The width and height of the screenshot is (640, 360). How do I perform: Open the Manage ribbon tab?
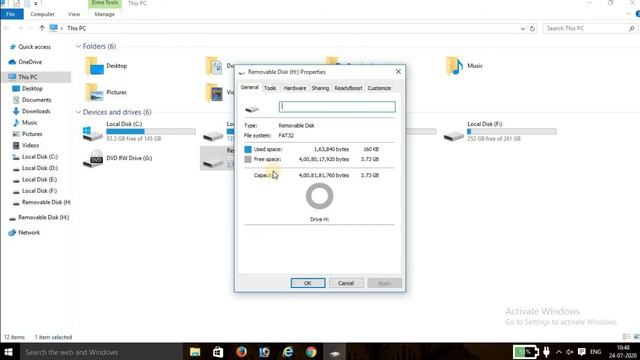(x=104, y=14)
